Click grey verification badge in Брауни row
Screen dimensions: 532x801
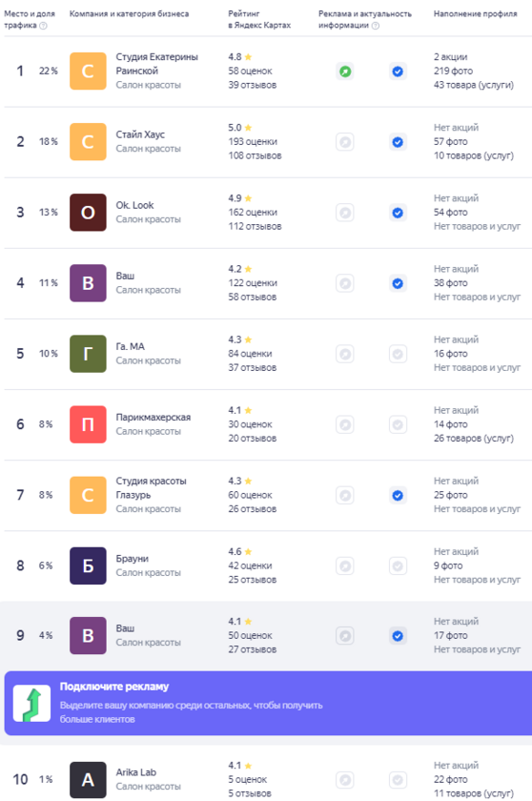click(x=398, y=566)
